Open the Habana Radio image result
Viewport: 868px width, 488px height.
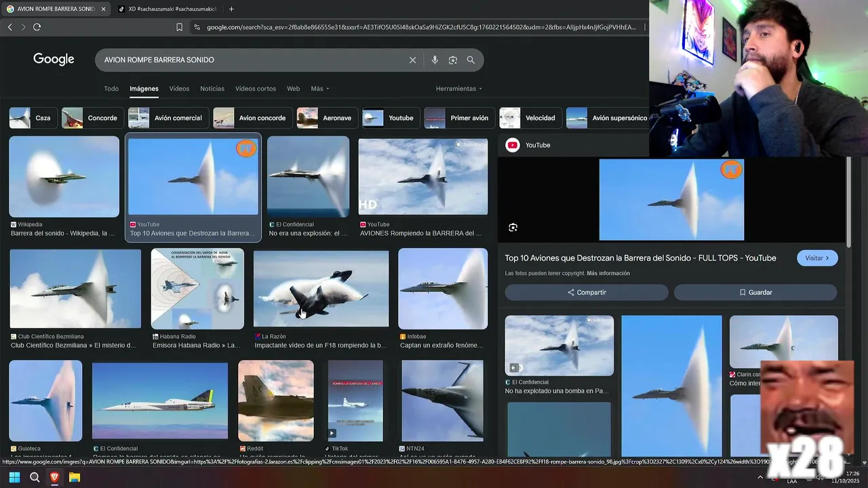(197, 289)
